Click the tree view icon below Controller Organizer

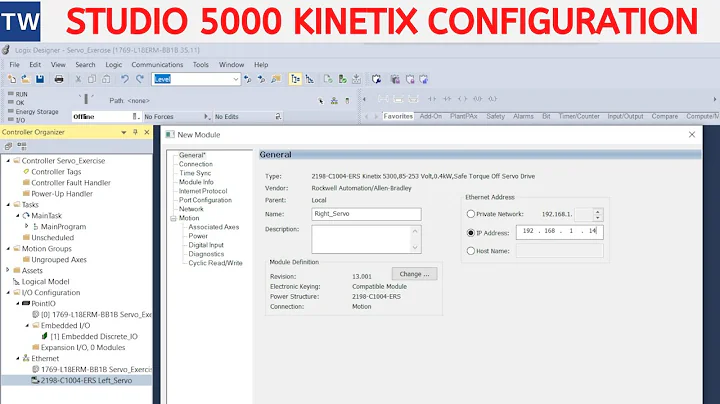[22, 146]
